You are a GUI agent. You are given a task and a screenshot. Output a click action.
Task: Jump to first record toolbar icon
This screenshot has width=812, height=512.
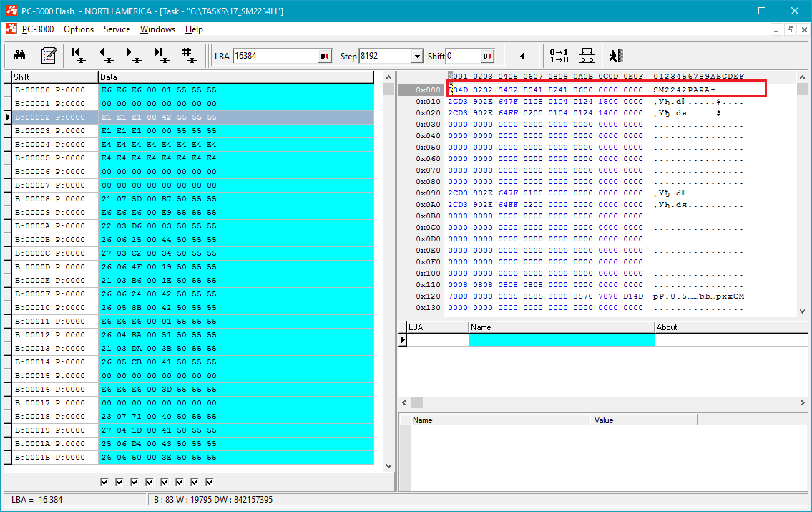(78, 55)
